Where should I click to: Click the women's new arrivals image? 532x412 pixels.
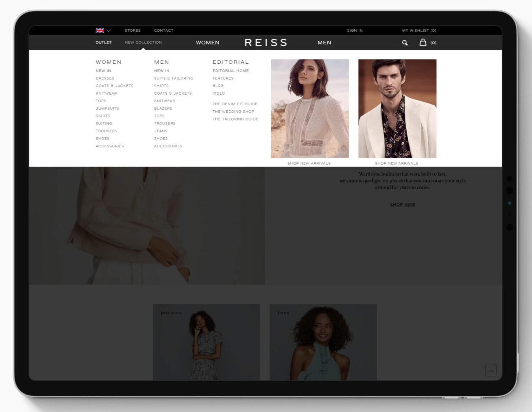pyautogui.click(x=310, y=109)
